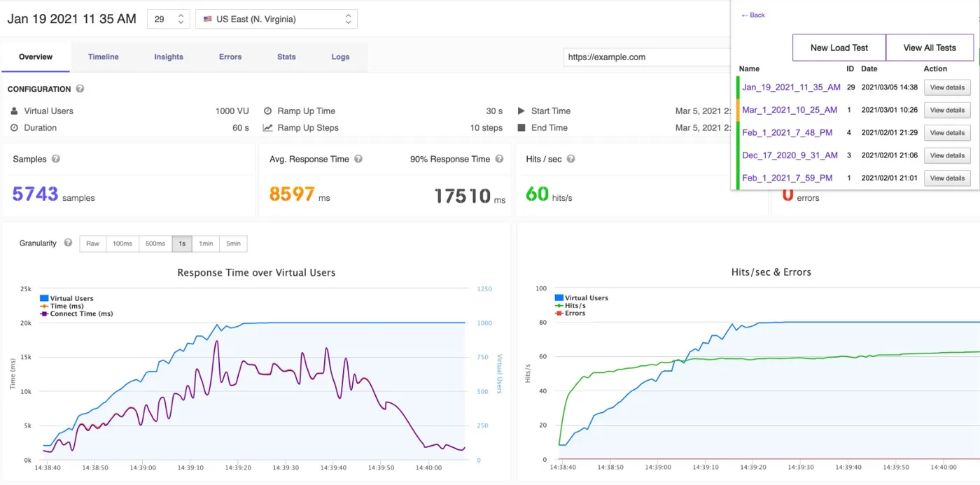Click the Response Time over Virtual Users title
This screenshot has width=980, height=485.
coord(256,272)
